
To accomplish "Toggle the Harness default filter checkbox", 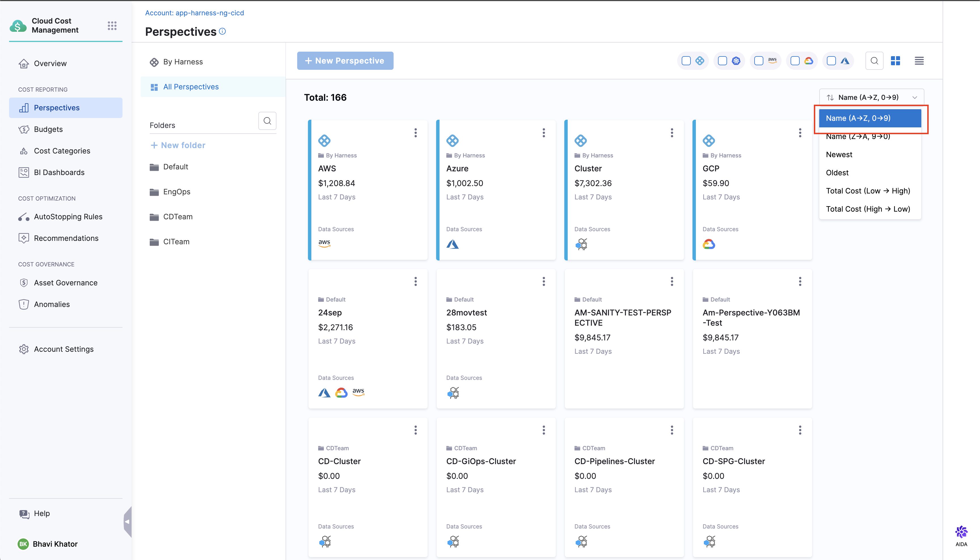I will coord(686,61).
